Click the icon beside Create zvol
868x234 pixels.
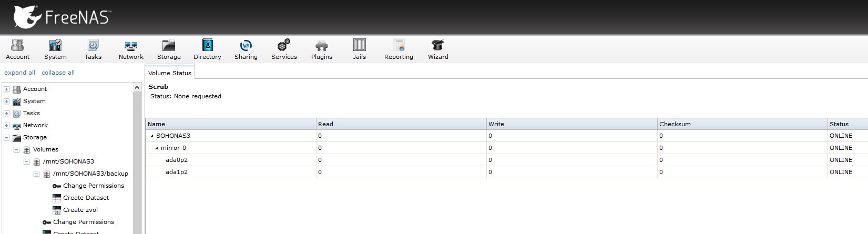click(x=57, y=210)
